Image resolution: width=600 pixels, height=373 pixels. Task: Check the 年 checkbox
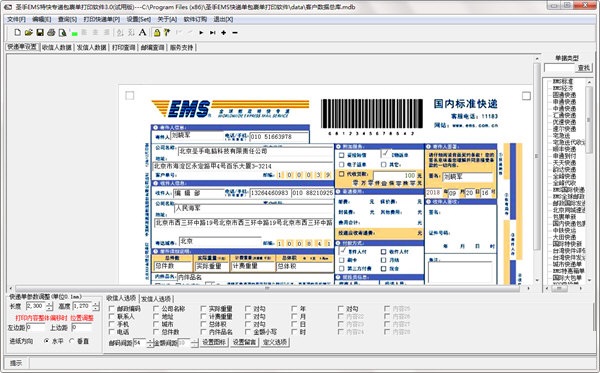[294, 308]
